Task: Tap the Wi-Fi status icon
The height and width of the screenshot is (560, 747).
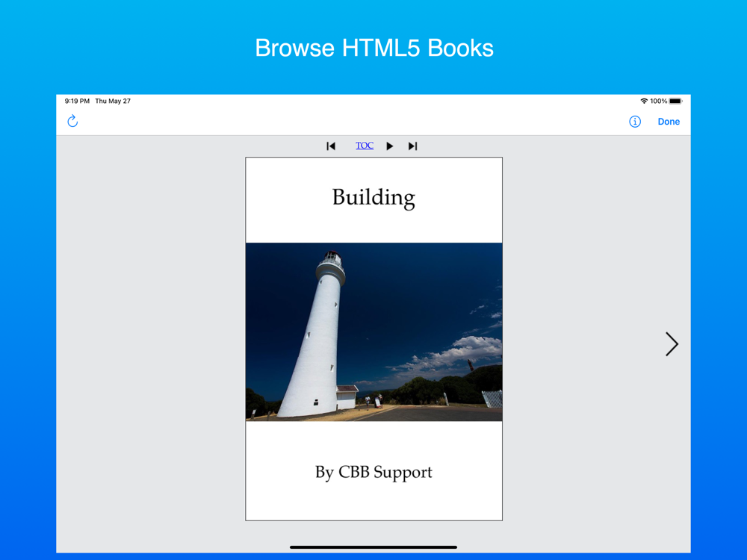Action: (x=644, y=101)
